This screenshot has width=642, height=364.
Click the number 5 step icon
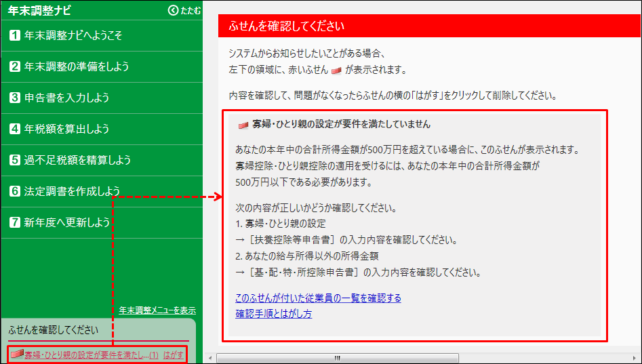coord(15,160)
